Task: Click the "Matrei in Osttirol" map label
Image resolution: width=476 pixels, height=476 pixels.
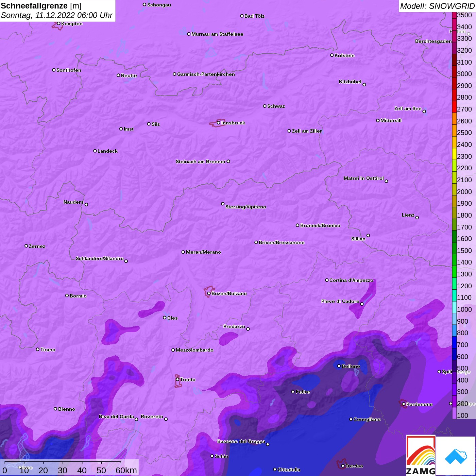Action: coord(364,178)
